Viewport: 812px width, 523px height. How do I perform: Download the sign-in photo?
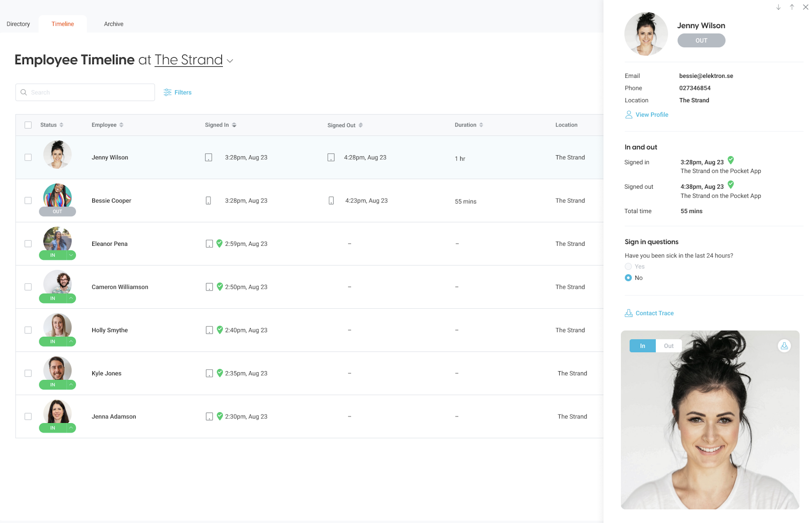784,346
